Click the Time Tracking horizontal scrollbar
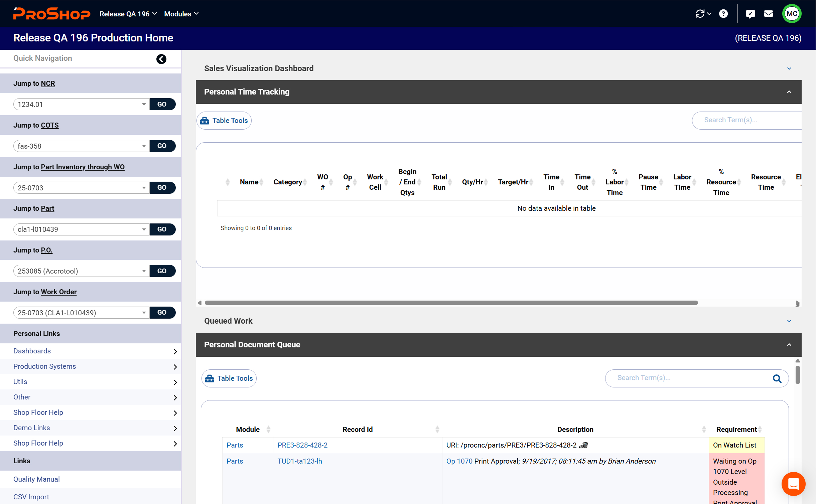816x504 pixels. (451, 303)
